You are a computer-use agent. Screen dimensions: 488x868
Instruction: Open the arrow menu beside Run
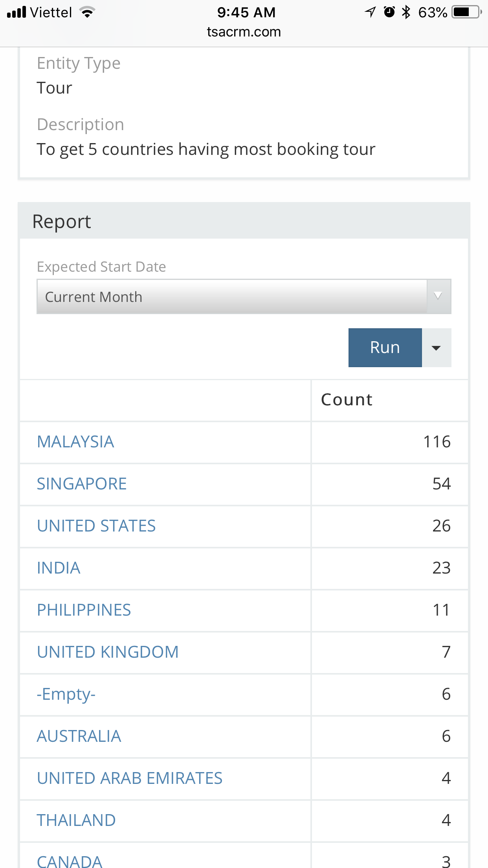(436, 348)
